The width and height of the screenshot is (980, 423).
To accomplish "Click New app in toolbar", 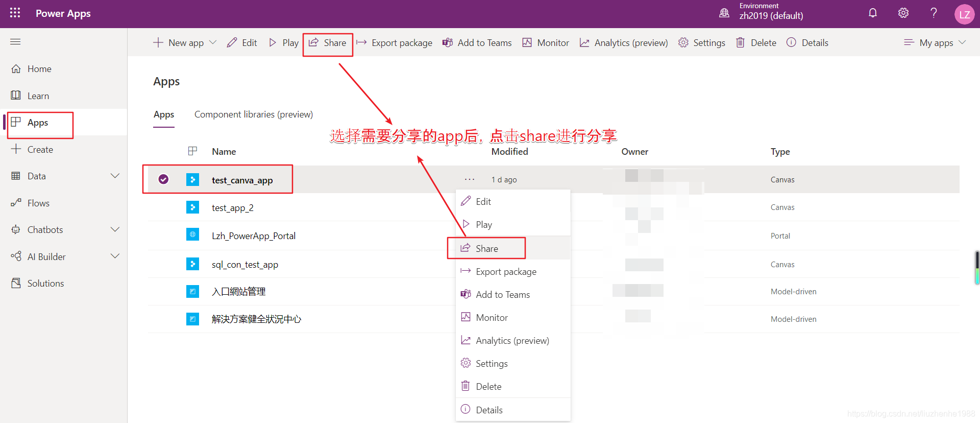I will pos(178,43).
